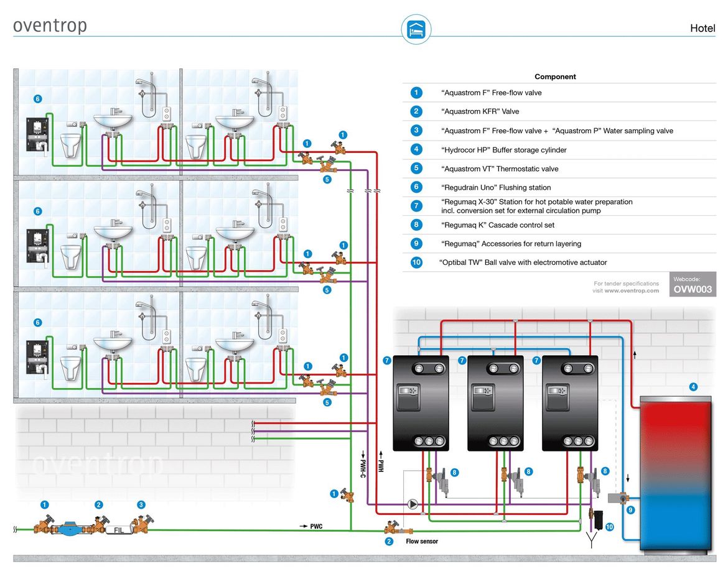
Task: Click the blue hotel bed icon in the header
Action: (416, 30)
